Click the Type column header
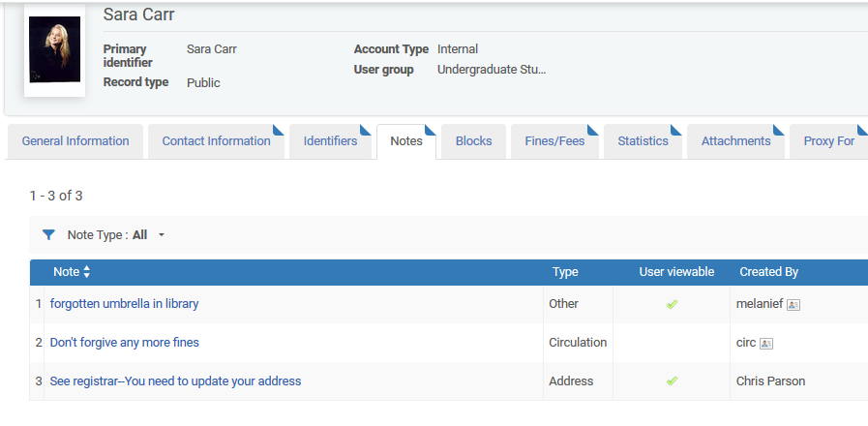Screen dimensions: 868x426 (x=565, y=273)
